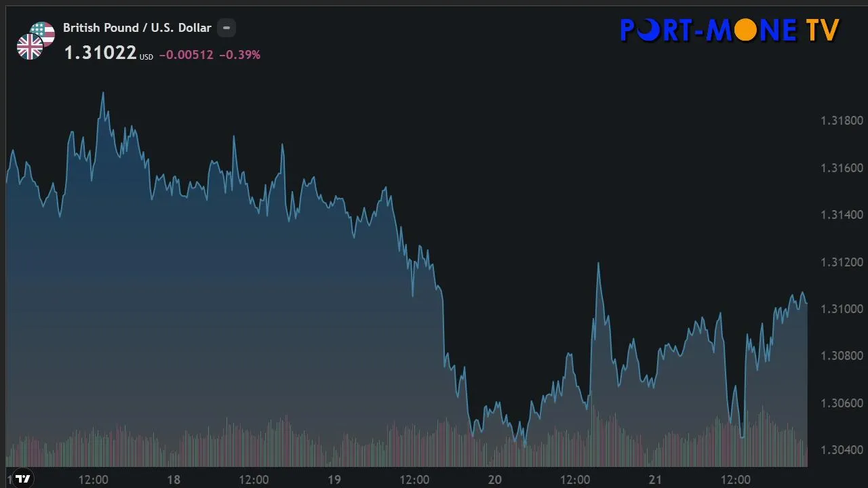Click the 12:00 label between 19 and 20
Image resolution: width=868 pixels, height=488 pixels.
tap(414, 480)
